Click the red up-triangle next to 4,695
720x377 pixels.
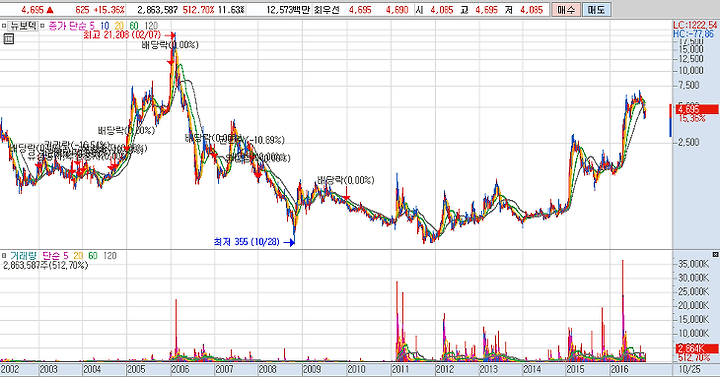point(50,10)
